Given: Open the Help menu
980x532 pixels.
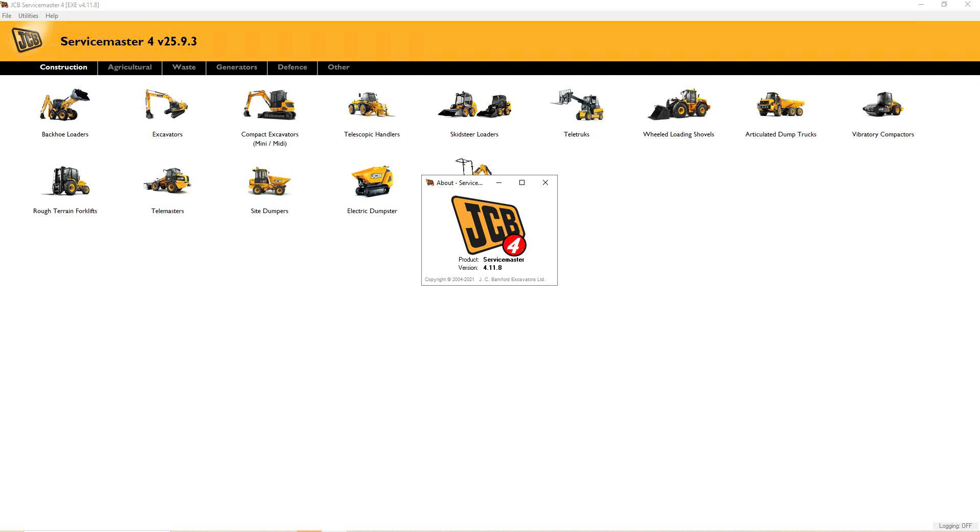Looking at the screenshot, I should (x=52, y=16).
